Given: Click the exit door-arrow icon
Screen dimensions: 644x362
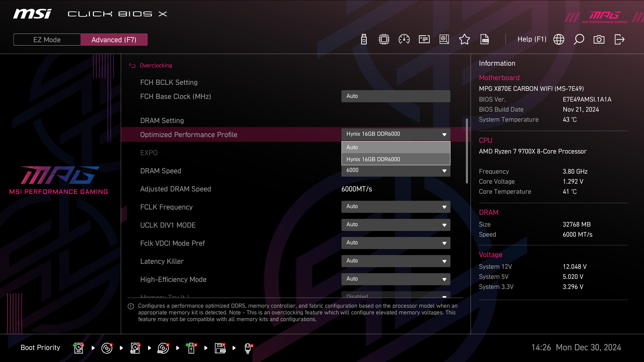Looking at the screenshot, I should pos(619,40).
